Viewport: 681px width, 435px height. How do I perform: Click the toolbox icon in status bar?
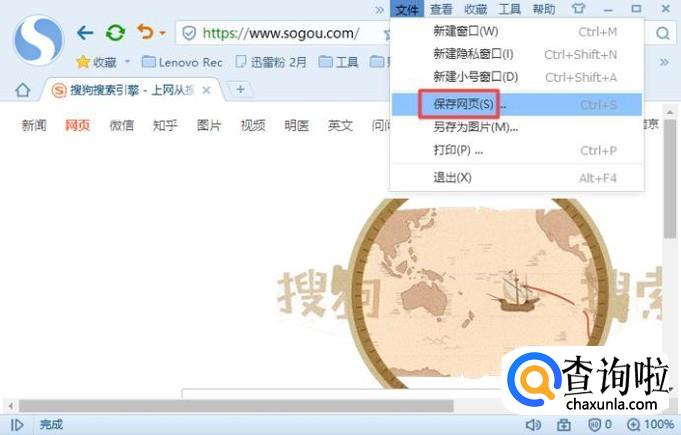pyautogui.click(x=564, y=425)
